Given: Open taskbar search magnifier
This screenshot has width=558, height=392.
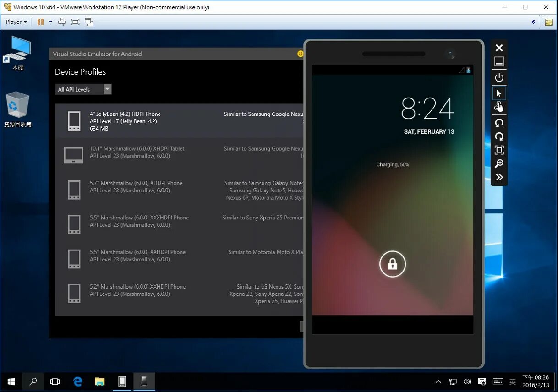Looking at the screenshot, I should (x=33, y=381).
